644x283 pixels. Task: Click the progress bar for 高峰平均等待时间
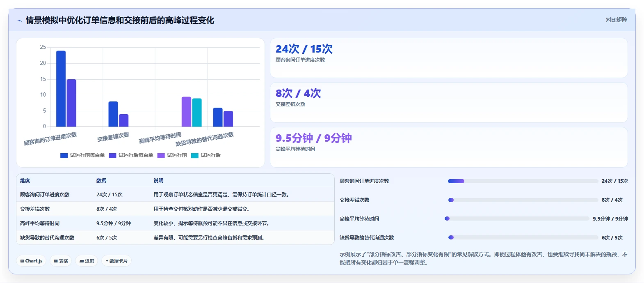pyautogui.click(x=517, y=219)
